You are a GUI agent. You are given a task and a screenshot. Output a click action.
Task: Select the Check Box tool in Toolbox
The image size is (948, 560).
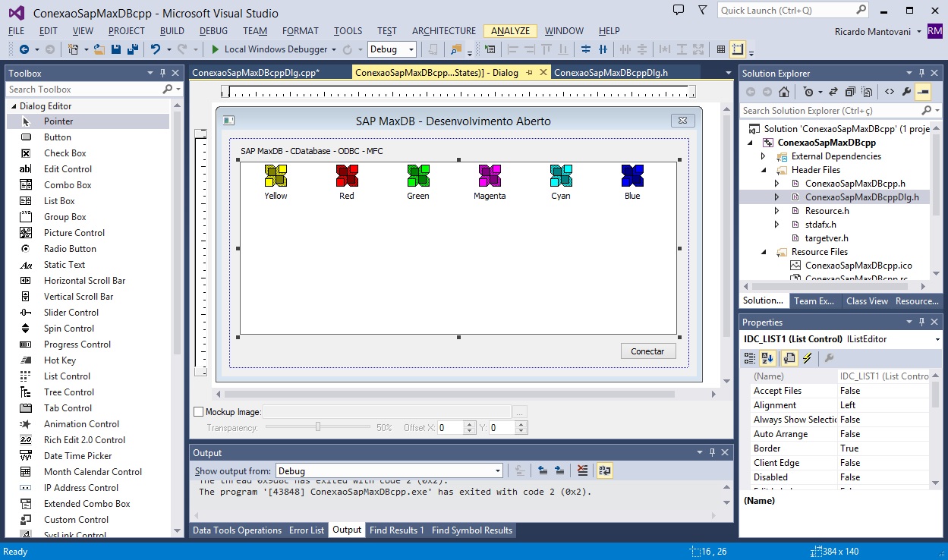point(65,153)
